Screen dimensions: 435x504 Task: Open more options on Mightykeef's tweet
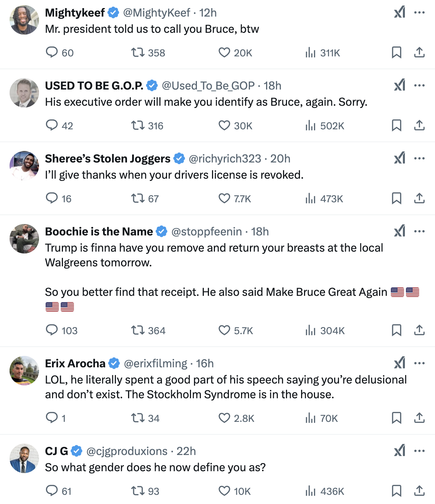click(420, 13)
